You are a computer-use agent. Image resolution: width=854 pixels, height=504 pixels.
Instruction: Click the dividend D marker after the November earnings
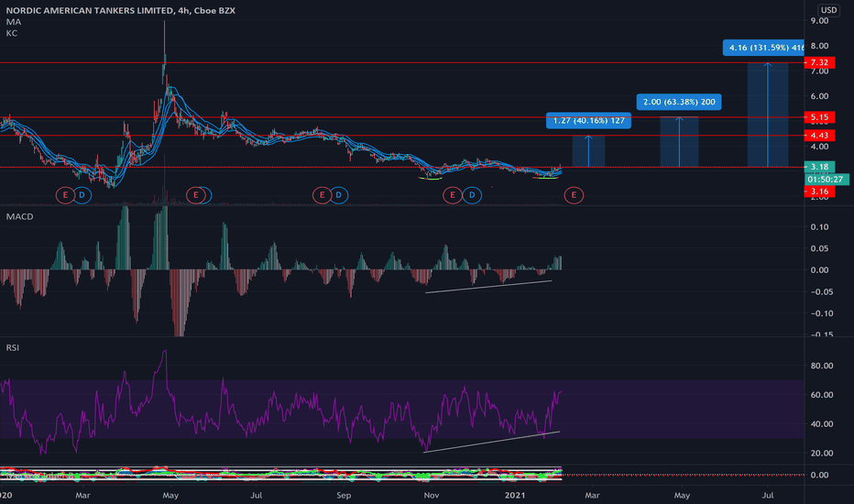472,195
